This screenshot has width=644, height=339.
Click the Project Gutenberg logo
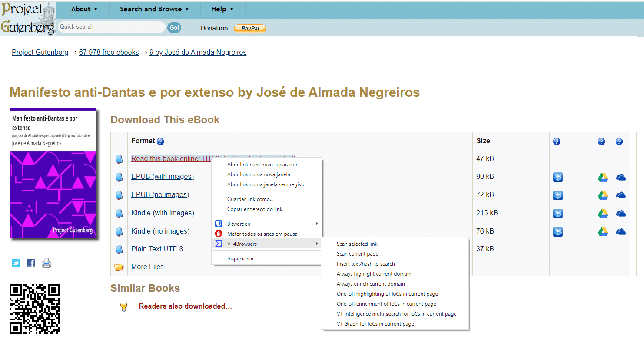coord(28,19)
